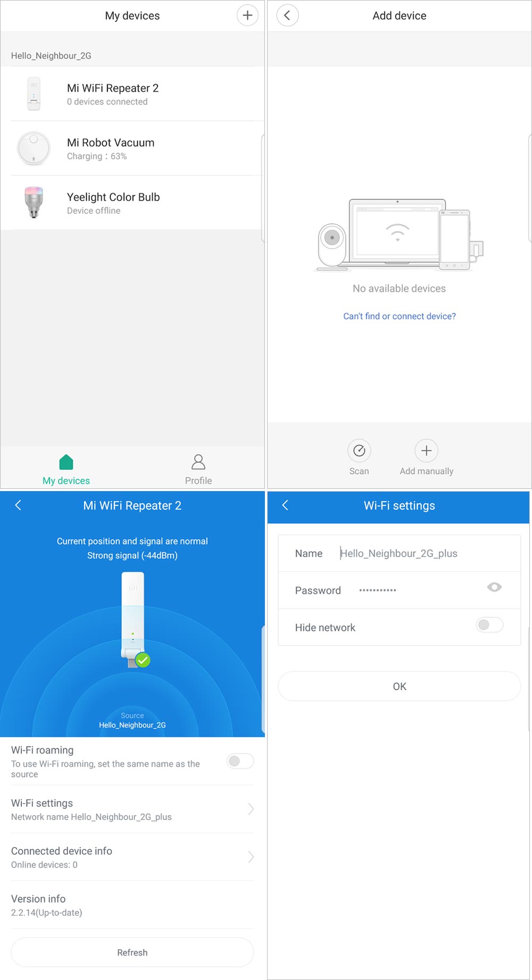The height and width of the screenshot is (980, 532).
Task: Tap Online devices: 0 text
Action: click(44, 865)
